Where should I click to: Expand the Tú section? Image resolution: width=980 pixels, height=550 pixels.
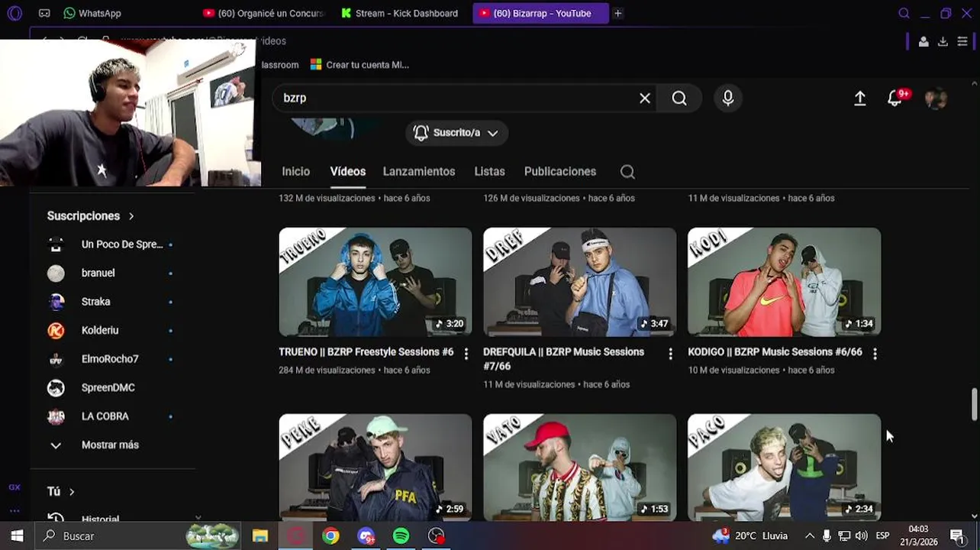61,492
